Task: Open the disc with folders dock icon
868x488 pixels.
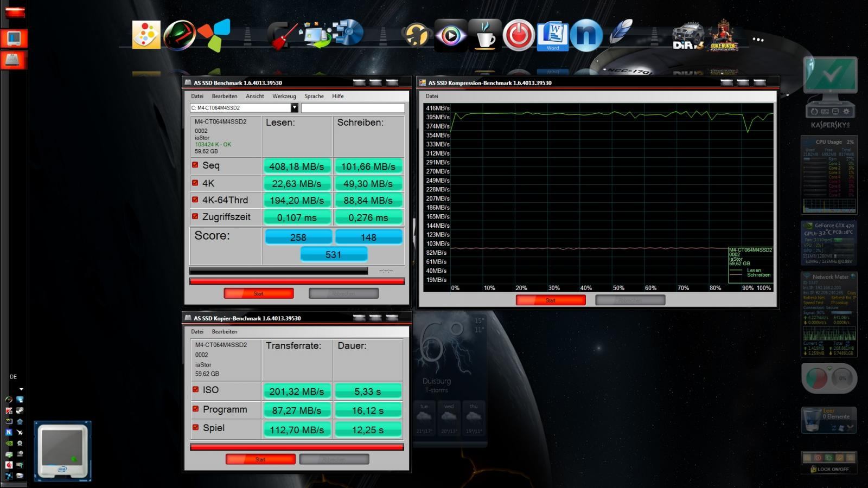Action: [349, 33]
